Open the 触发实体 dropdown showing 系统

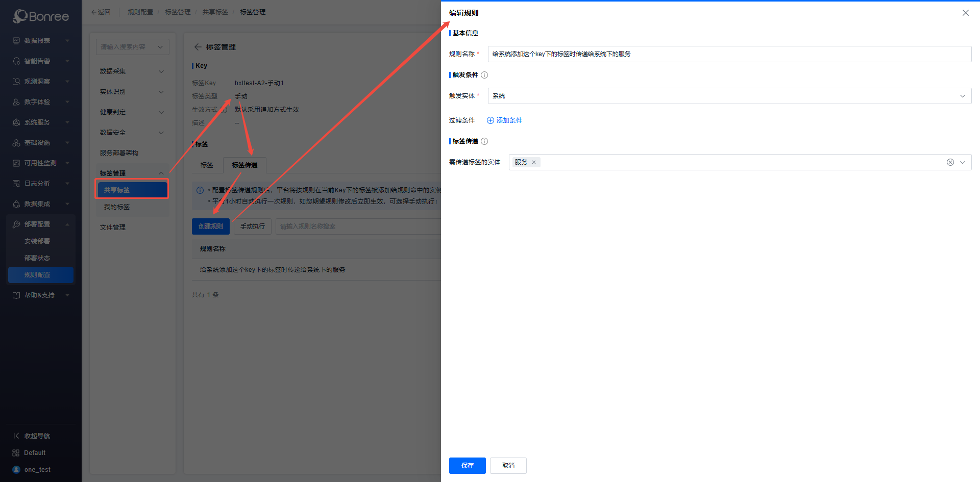tap(729, 96)
